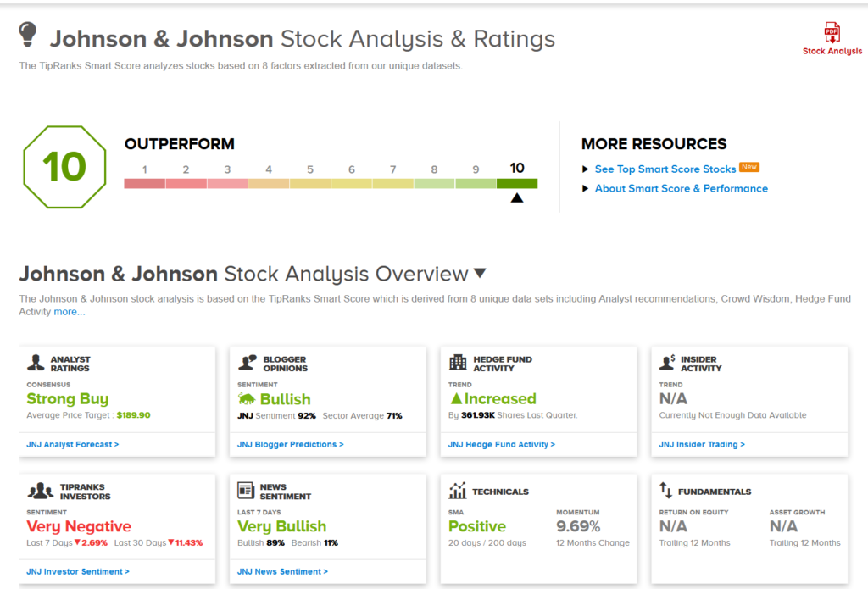The height and width of the screenshot is (589, 868).
Task: Click the Blogger Opinions speech icon
Action: [x=247, y=364]
